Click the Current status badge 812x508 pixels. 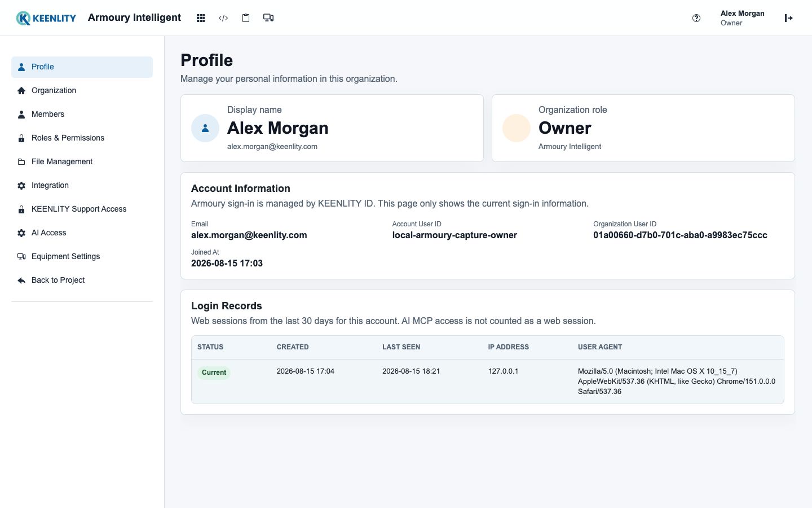(214, 373)
